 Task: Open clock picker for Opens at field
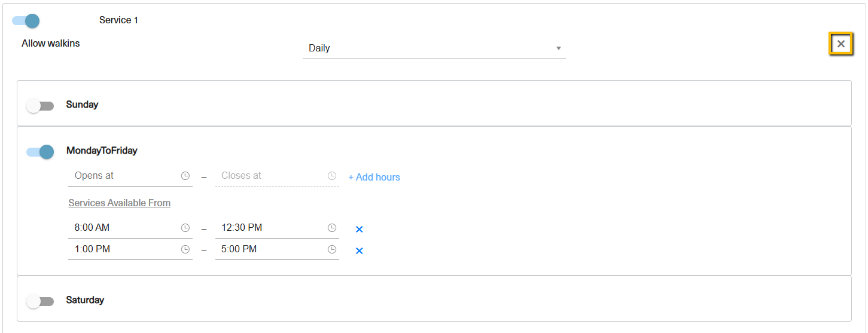185,176
